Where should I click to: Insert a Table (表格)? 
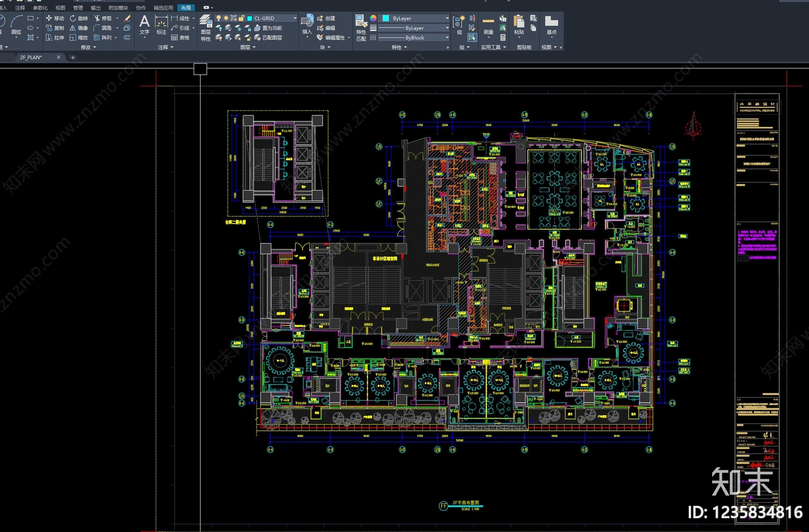tap(180, 37)
